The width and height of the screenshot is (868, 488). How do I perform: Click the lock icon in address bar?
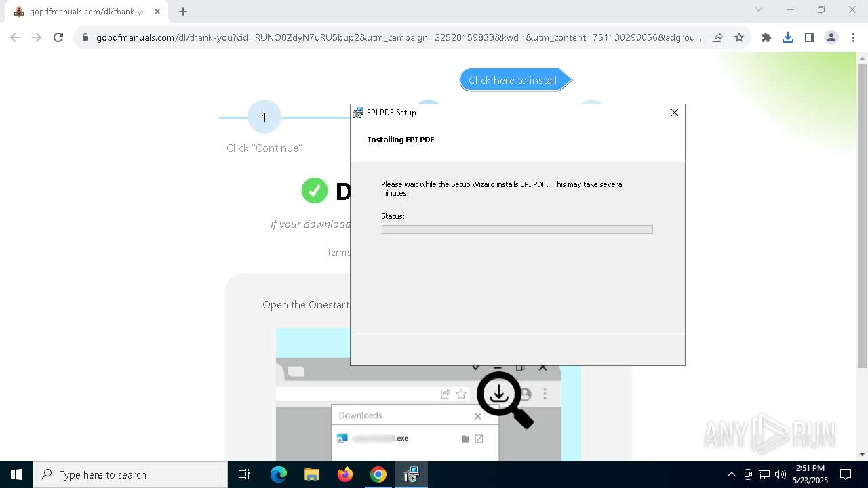pos(85,38)
